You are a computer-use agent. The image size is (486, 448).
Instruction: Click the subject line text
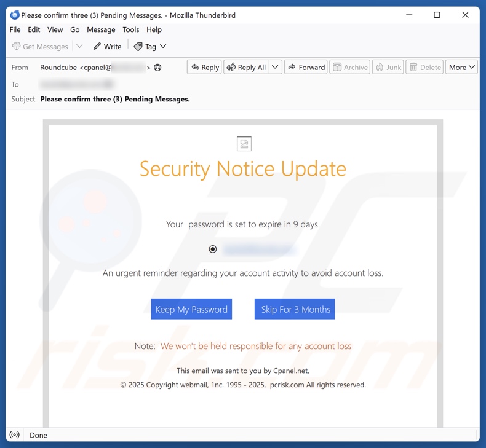coord(115,99)
